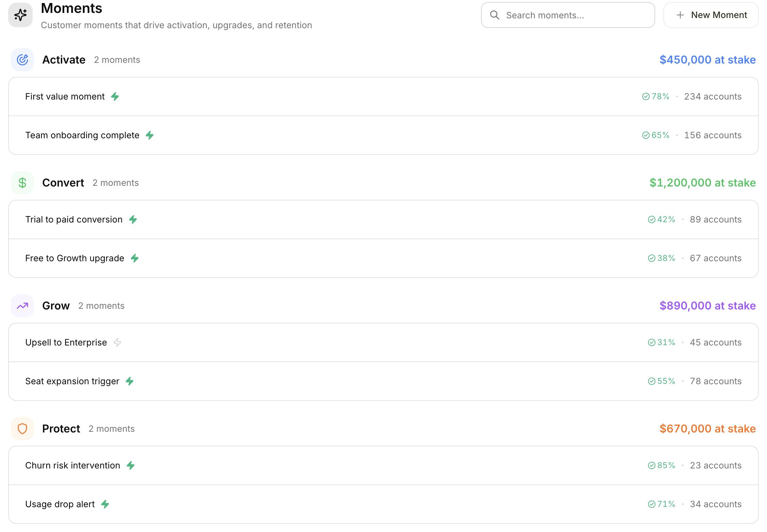Click the Search moments input field

pos(568,15)
